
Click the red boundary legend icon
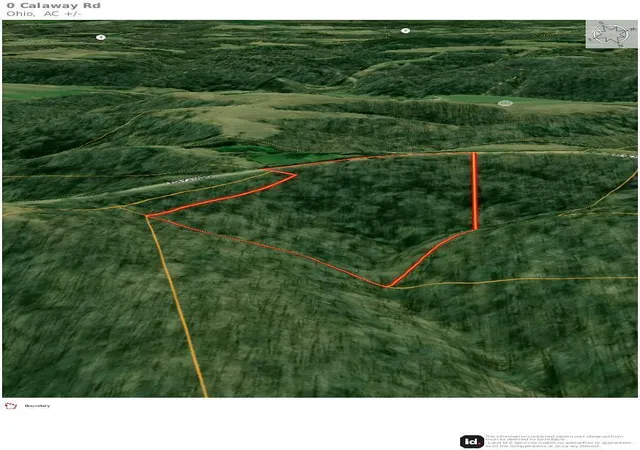click(11, 405)
